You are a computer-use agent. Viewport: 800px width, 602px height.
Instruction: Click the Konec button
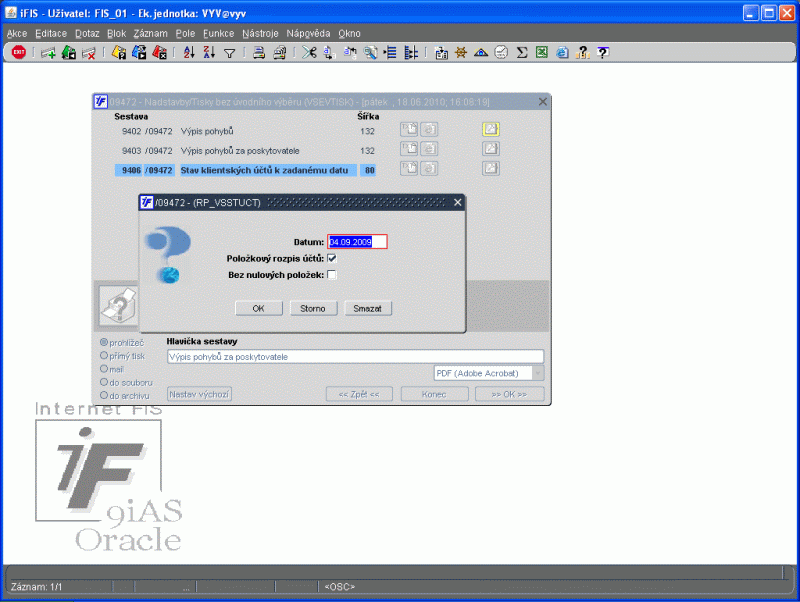click(x=434, y=394)
